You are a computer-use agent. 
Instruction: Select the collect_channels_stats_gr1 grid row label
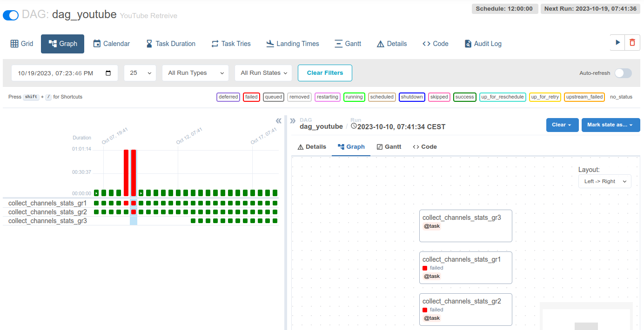(47, 203)
